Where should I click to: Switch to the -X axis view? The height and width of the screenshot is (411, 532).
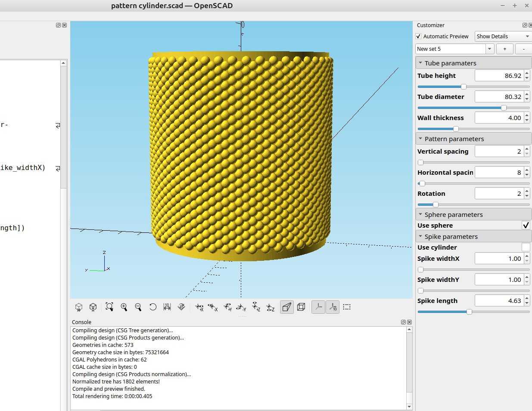click(x=213, y=307)
